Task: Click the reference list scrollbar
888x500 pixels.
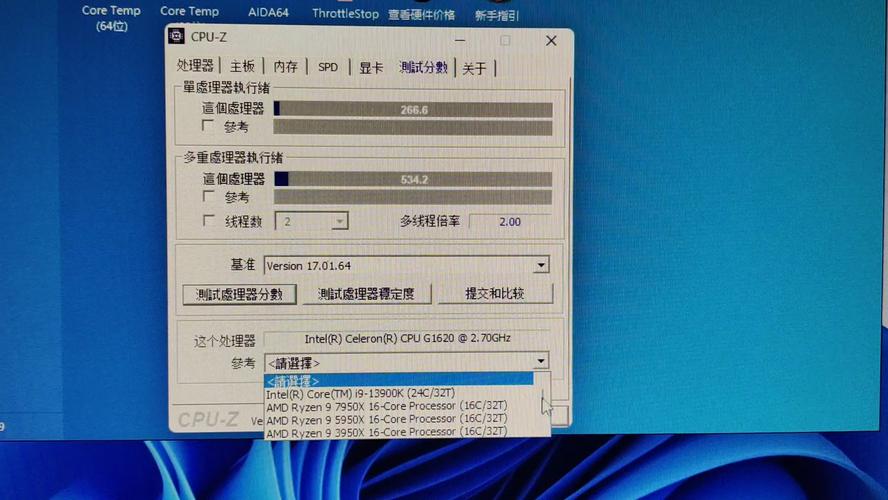Action: pos(543,405)
